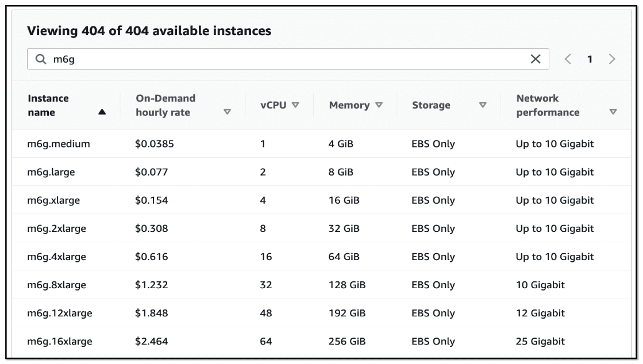The image size is (643, 364).
Task: Click the 8 GiB memory value
Action: (341, 172)
